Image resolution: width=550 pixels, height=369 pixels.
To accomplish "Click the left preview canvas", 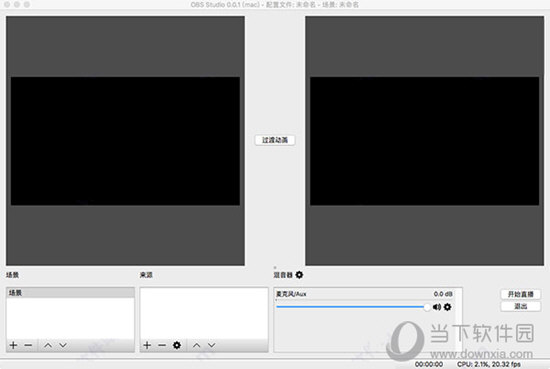I will click(x=125, y=141).
